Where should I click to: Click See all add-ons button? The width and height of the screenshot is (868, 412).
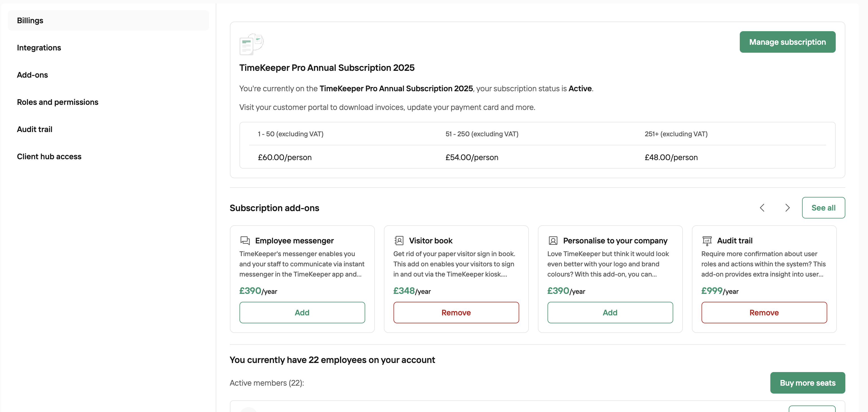823,208
